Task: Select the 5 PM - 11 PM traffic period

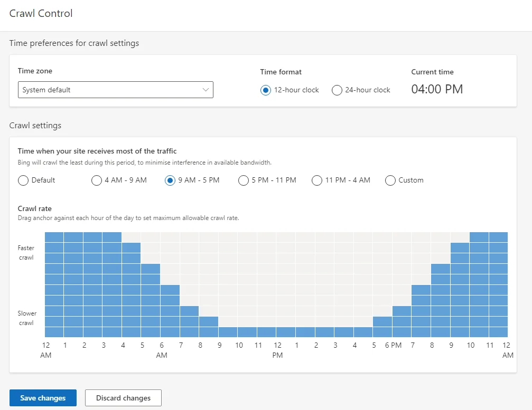Action: 243,180
